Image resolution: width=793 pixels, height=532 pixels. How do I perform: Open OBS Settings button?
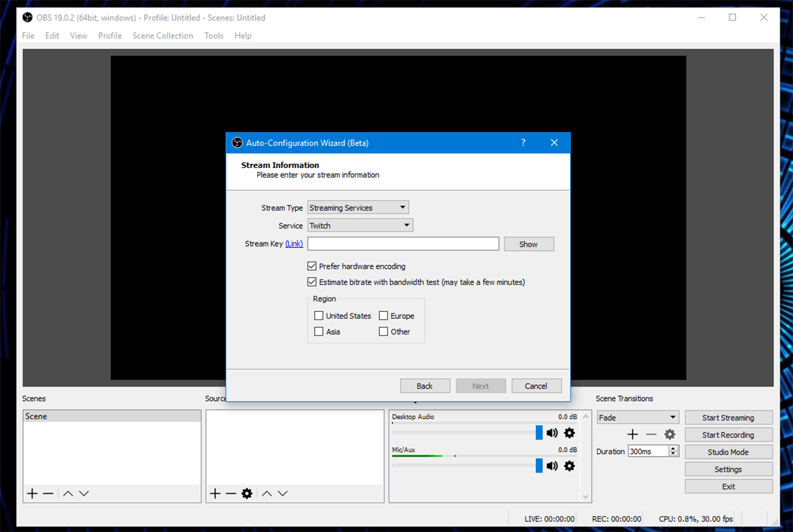point(728,469)
